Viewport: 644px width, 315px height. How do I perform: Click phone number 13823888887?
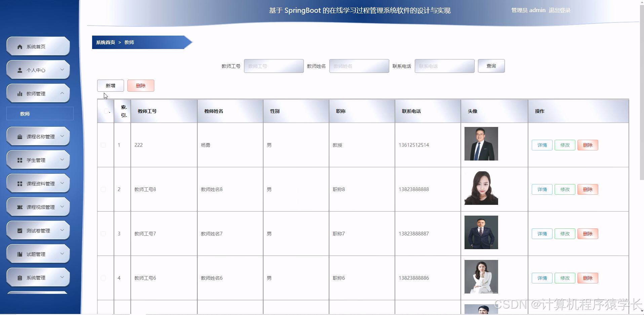pyautogui.click(x=414, y=234)
